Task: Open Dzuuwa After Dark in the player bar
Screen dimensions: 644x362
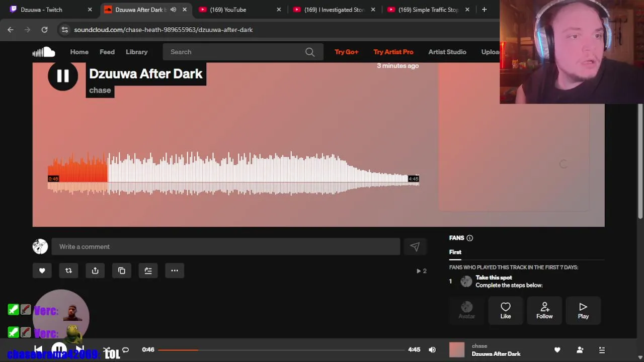Action: pyautogui.click(x=496, y=354)
